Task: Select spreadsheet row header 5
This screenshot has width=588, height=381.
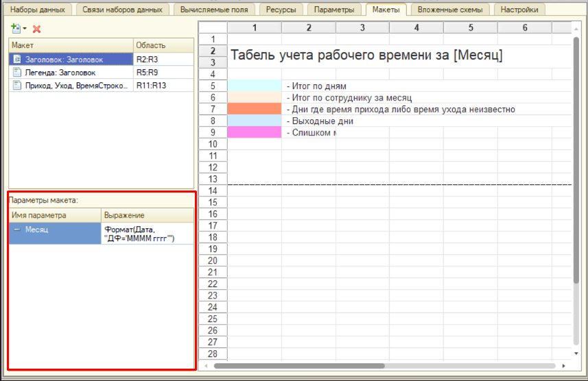Action: [213, 86]
